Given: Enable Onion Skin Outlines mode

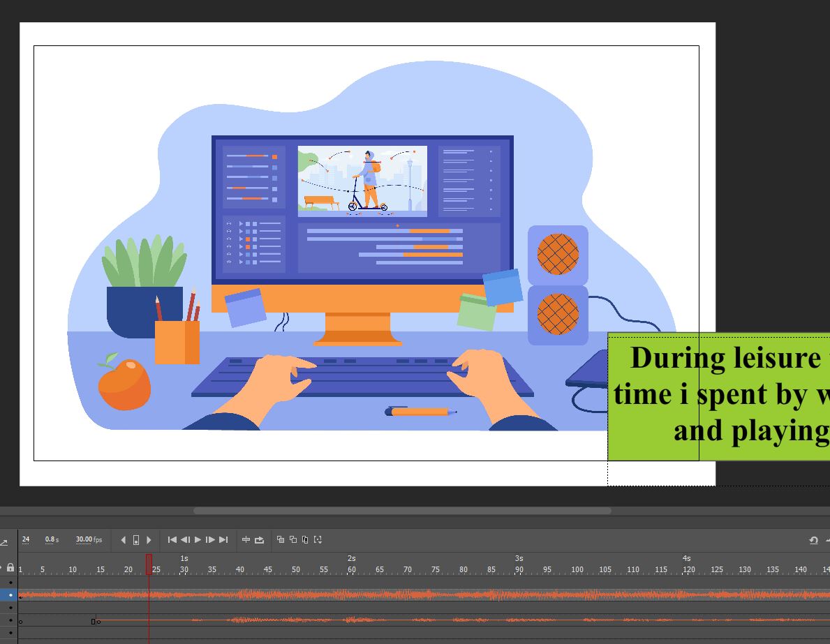Looking at the screenshot, I should pos(295,539).
